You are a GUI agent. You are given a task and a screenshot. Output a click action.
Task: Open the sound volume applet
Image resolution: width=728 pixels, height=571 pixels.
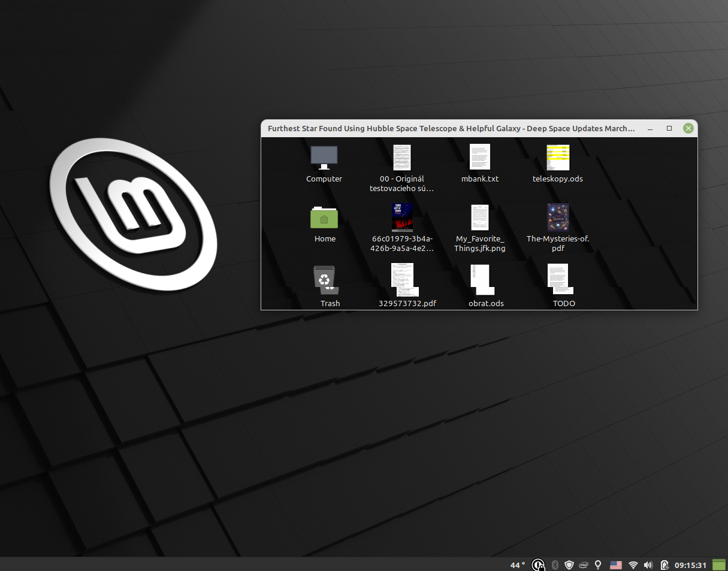[x=648, y=565]
